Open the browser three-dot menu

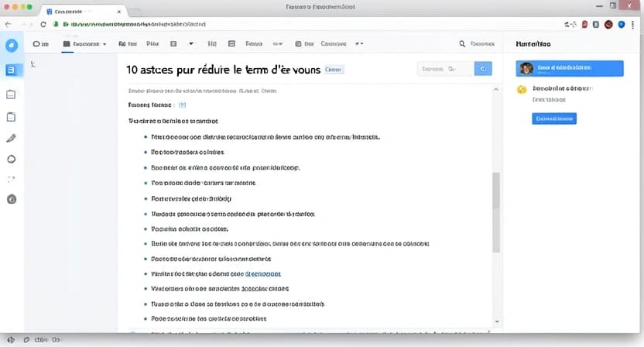click(633, 25)
